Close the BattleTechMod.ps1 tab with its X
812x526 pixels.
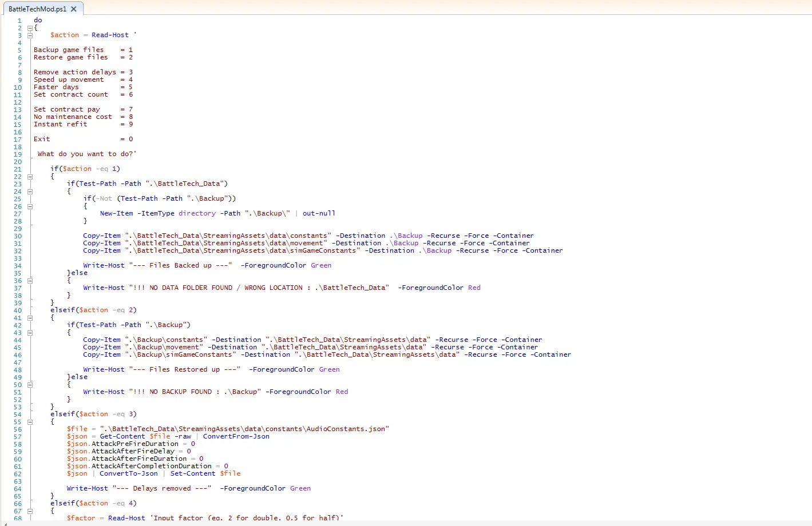[x=74, y=9]
